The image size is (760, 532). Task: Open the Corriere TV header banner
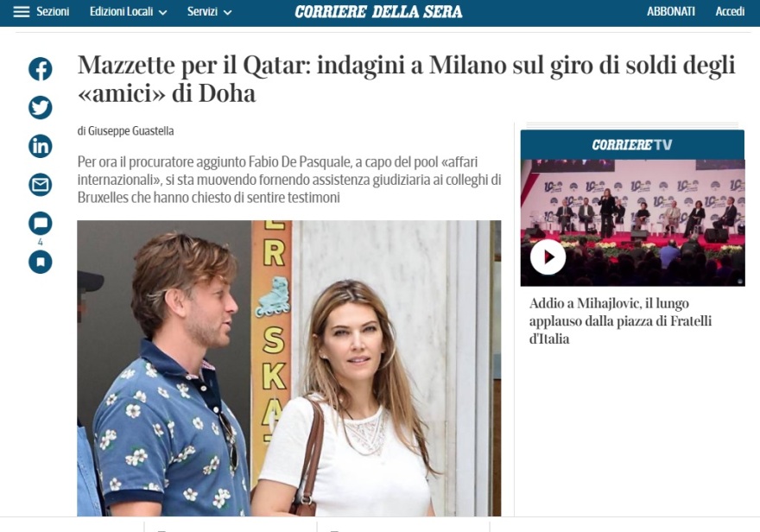[632, 144]
